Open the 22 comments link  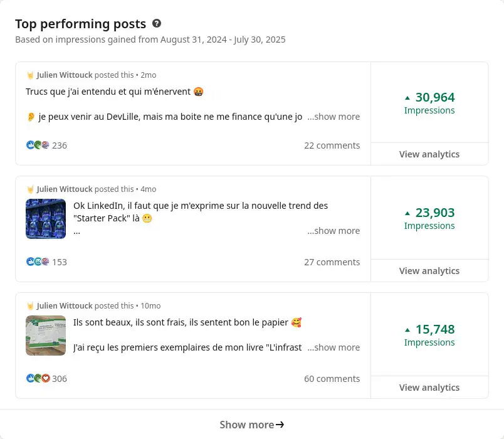point(332,145)
